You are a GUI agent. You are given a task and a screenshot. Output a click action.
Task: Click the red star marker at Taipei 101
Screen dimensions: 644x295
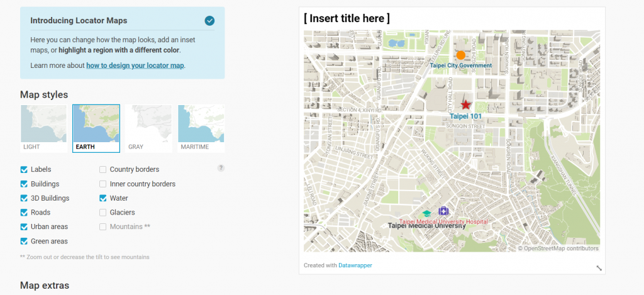(465, 105)
